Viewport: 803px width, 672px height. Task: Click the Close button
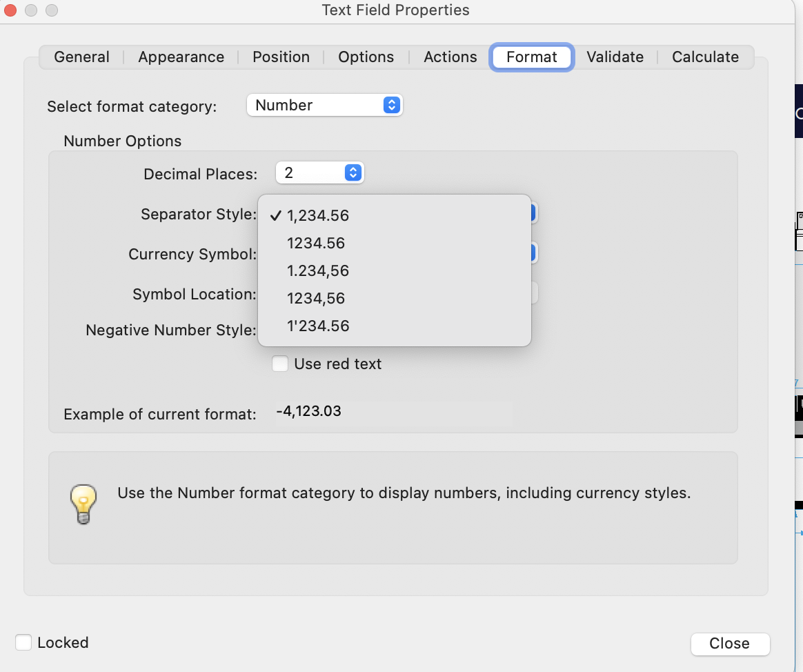[730, 644]
